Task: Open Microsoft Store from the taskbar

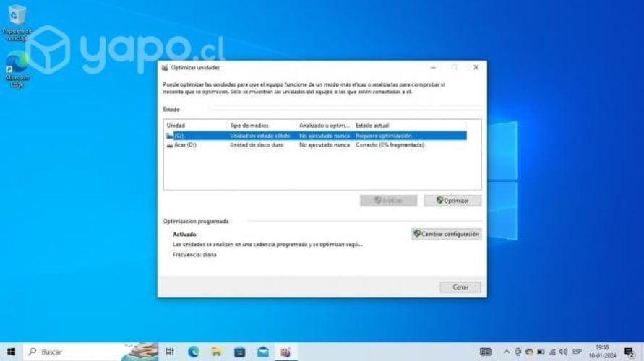Action: point(240,352)
